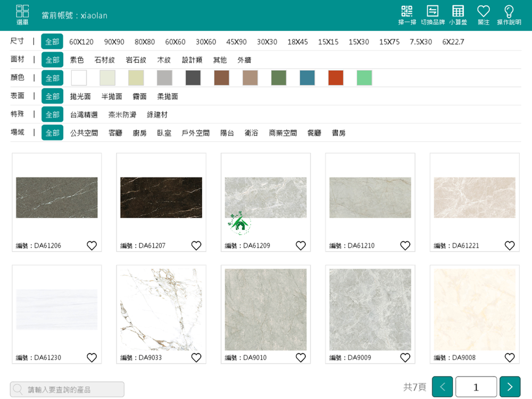Favorite product DA9008 with heart
The image size is (532, 399).
(x=510, y=358)
